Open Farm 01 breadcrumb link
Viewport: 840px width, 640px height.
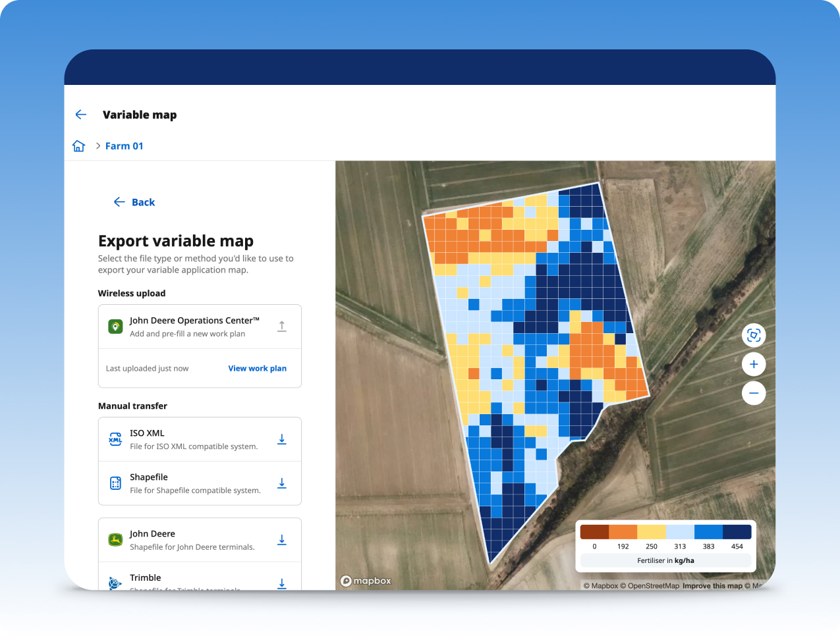(x=124, y=146)
